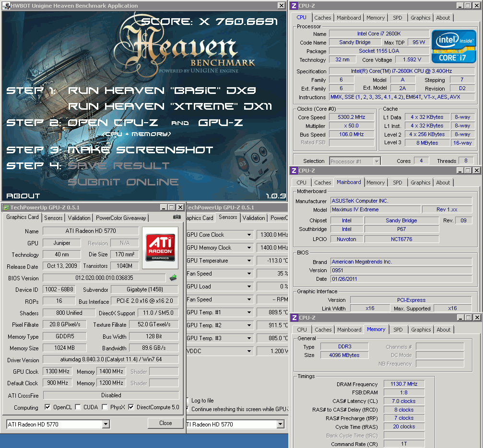Click the CPU-Z icon in the Memory window title bar

pyautogui.click(x=294, y=318)
